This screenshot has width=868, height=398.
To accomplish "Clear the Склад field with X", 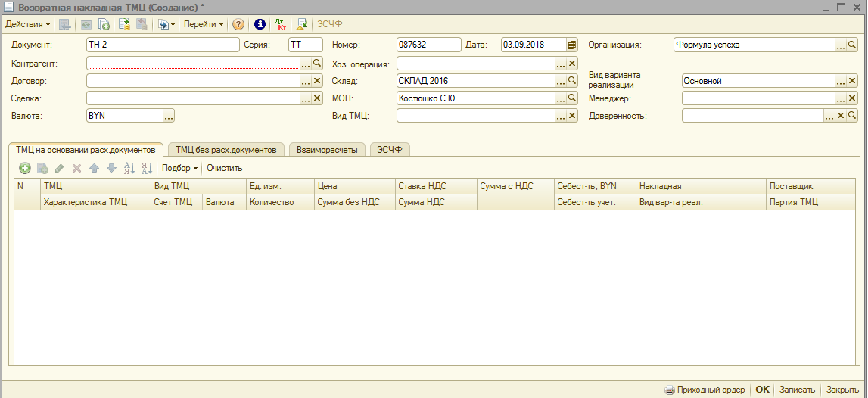I will (x=572, y=81).
